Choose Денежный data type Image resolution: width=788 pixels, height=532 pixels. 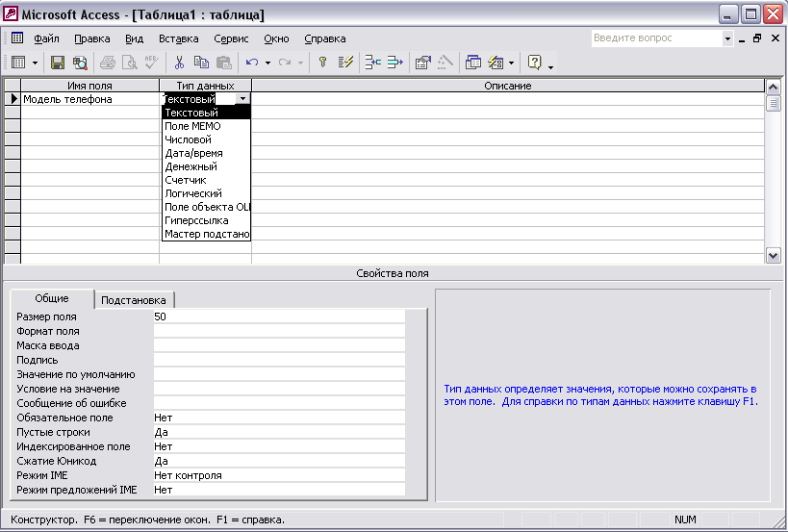click(x=206, y=166)
